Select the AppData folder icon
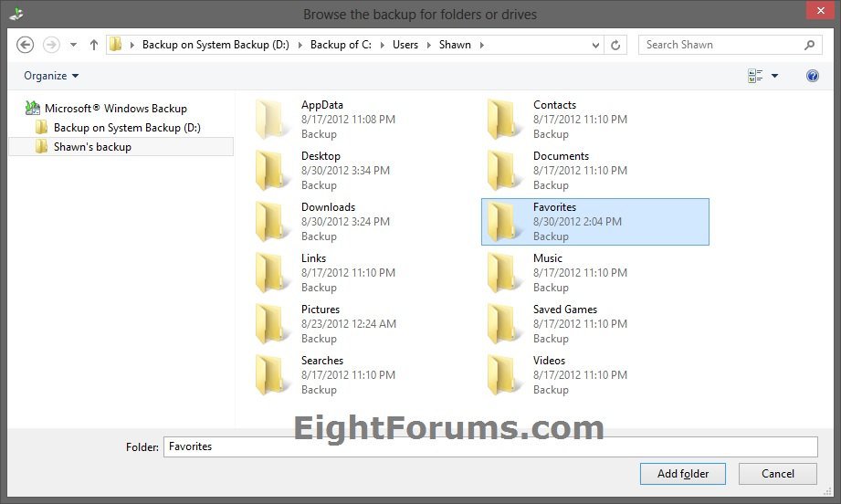 coord(272,120)
